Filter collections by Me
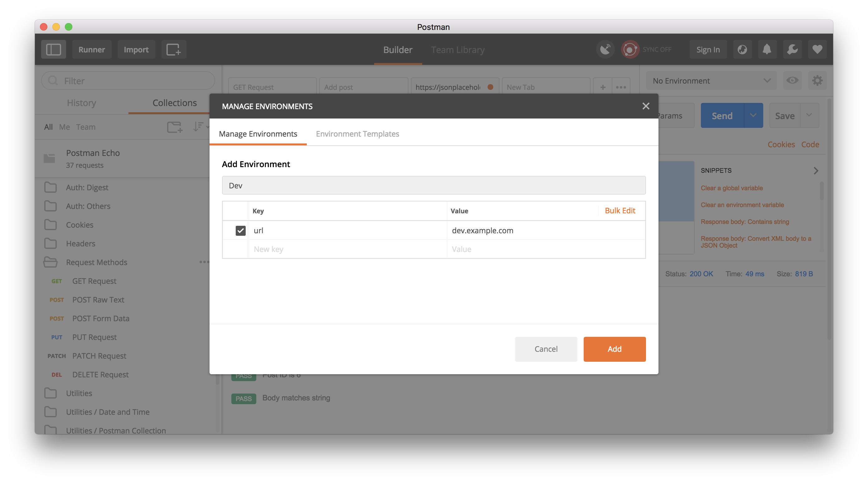 (64, 127)
